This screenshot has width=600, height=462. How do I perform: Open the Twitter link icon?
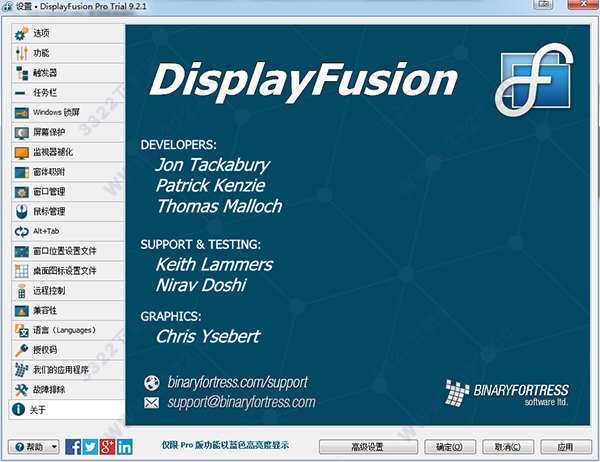90,447
